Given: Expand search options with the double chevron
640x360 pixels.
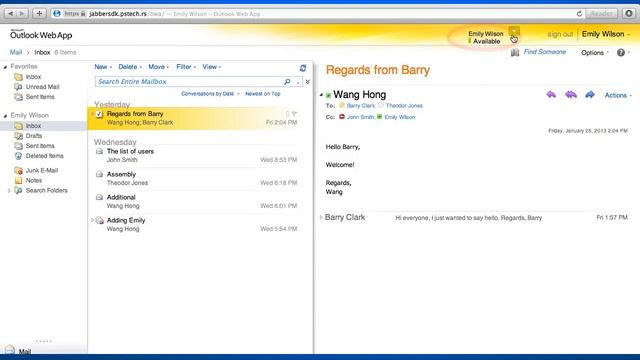Looking at the screenshot, I should [308, 82].
